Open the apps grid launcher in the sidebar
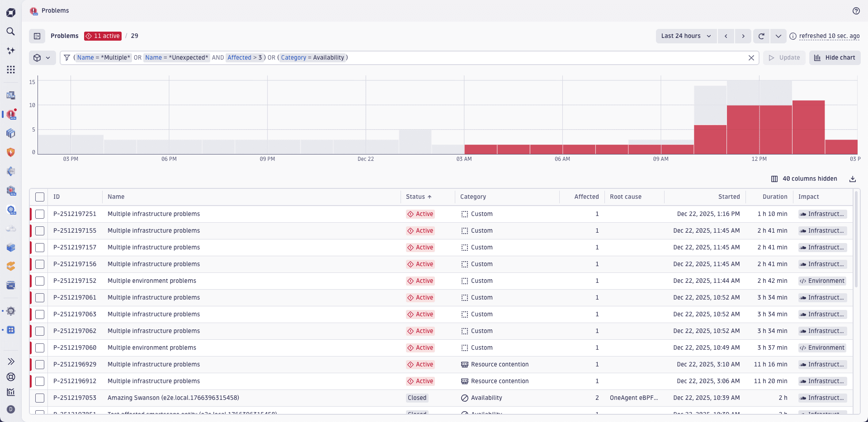The height and width of the screenshot is (422, 868). 11,70
